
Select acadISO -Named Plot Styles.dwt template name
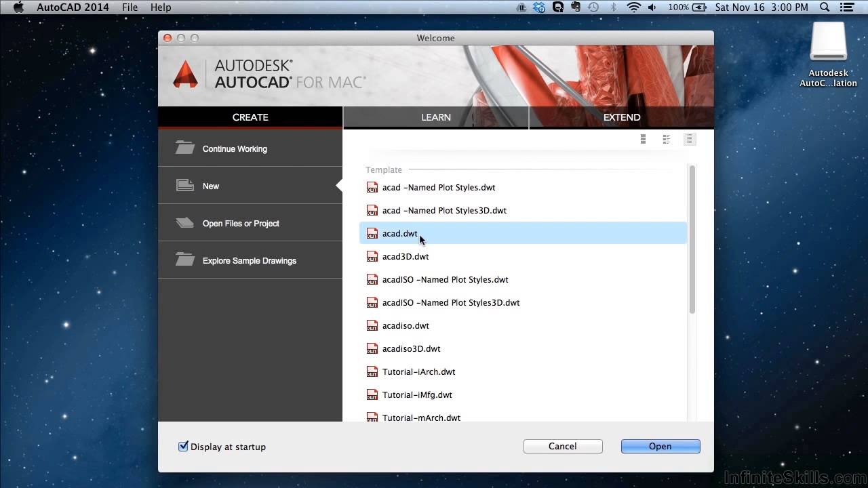tap(446, 279)
